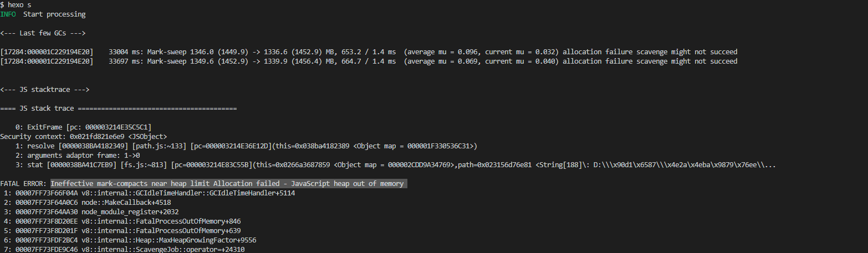Viewport: 868px width, 253px height.
Task: Click the 33004 ms Mark-sweep log line
Action: coord(369,52)
